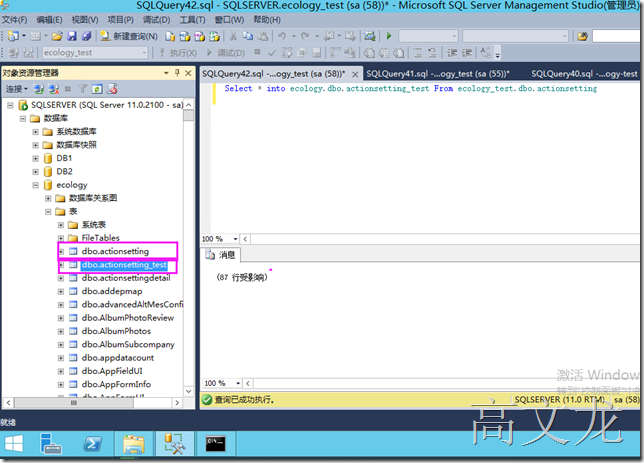Select the 消息 messages tab
Viewport: 644px width, 463px height.
[x=221, y=255]
